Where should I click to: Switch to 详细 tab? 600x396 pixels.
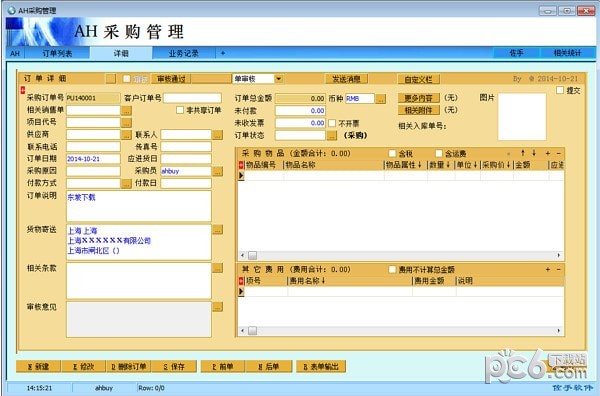[x=121, y=53]
